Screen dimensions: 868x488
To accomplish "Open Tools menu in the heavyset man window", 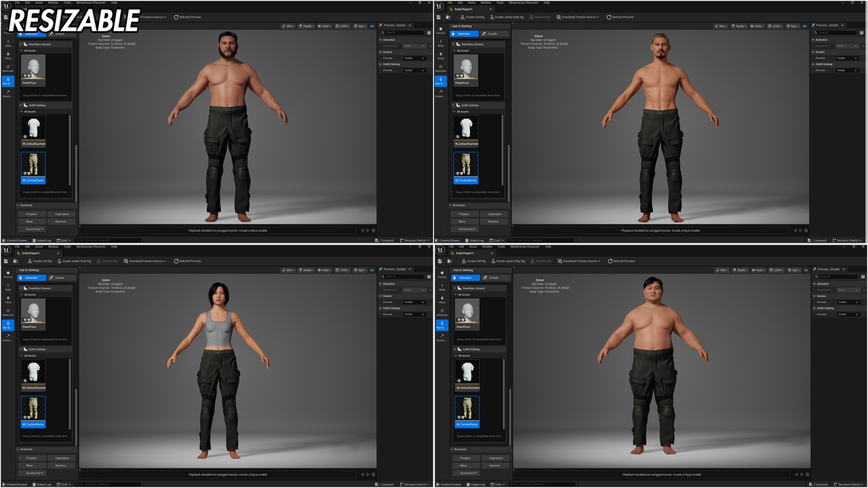I will click(x=500, y=246).
